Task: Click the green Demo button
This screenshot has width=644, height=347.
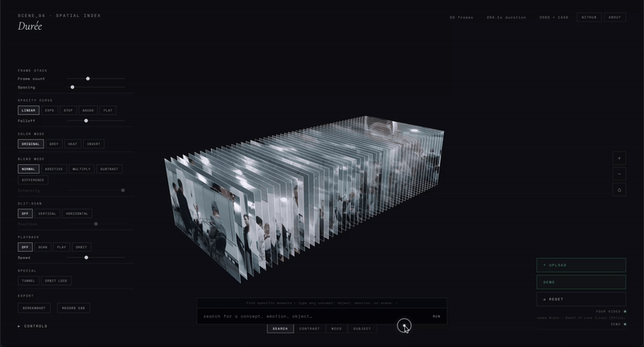Action: tap(581, 282)
